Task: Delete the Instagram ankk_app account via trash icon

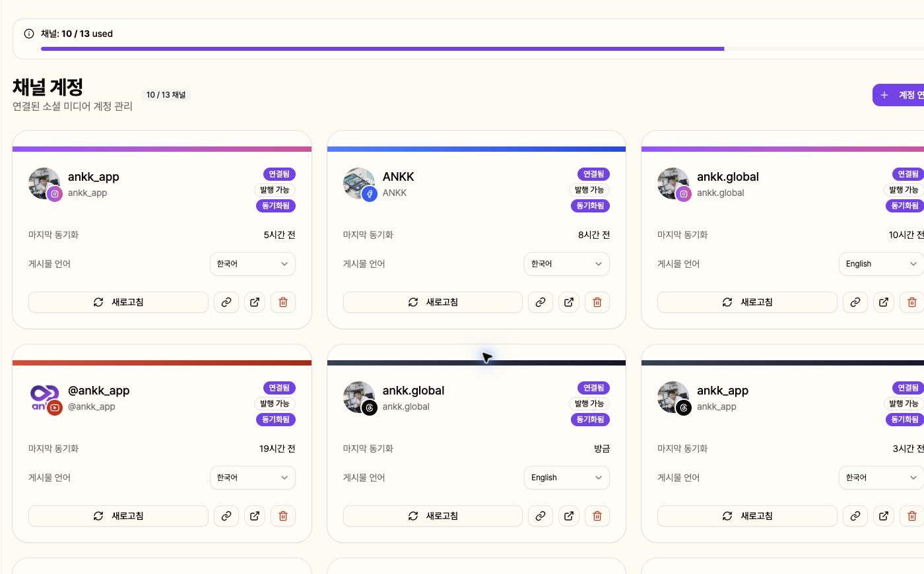Action: [283, 302]
